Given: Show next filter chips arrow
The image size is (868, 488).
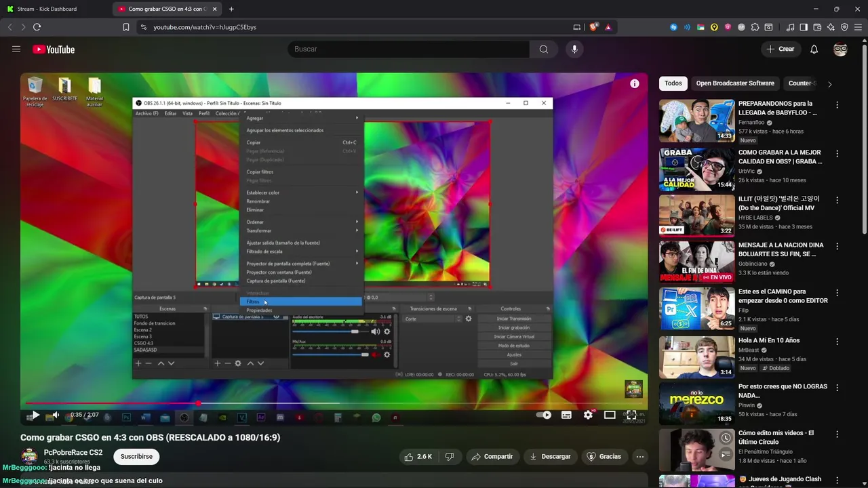Looking at the screenshot, I should 829,84.
